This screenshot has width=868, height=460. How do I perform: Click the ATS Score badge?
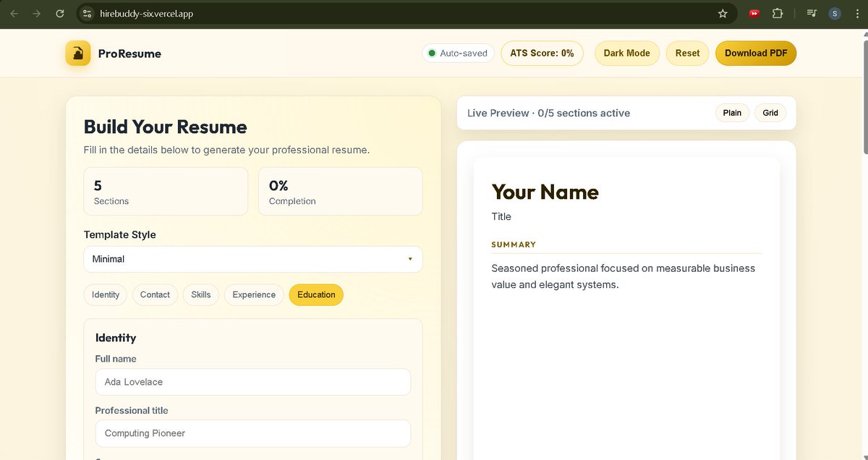click(x=542, y=53)
